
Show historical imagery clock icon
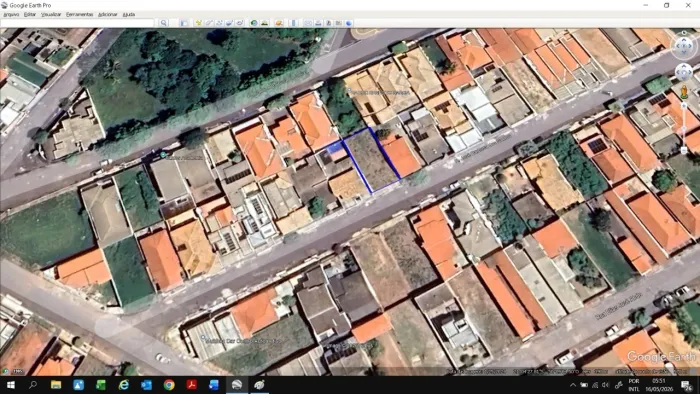pyautogui.click(x=254, y=23)
